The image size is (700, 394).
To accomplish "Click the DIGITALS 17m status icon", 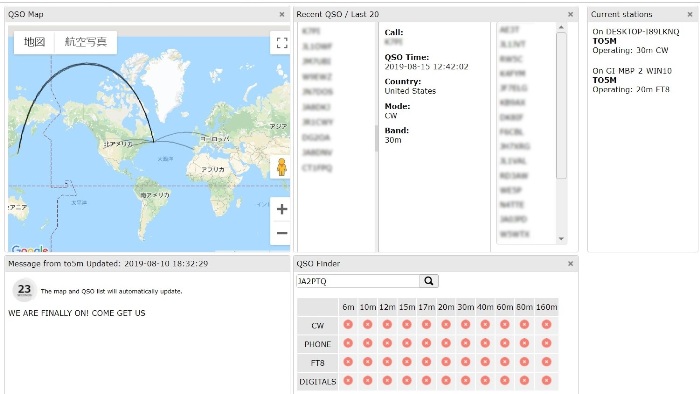I will click(x=426, y=381).
